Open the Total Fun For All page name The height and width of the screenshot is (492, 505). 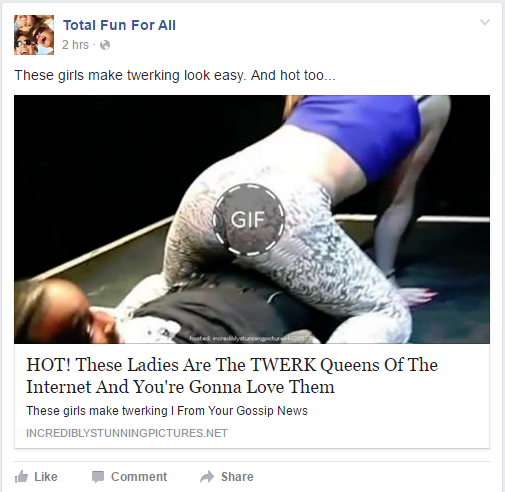pyautogui.click(x=119, y=25)
